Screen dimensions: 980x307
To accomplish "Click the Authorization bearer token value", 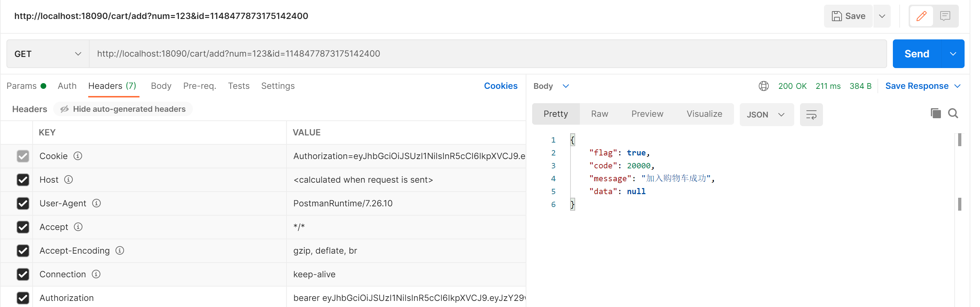I will 409,298.
